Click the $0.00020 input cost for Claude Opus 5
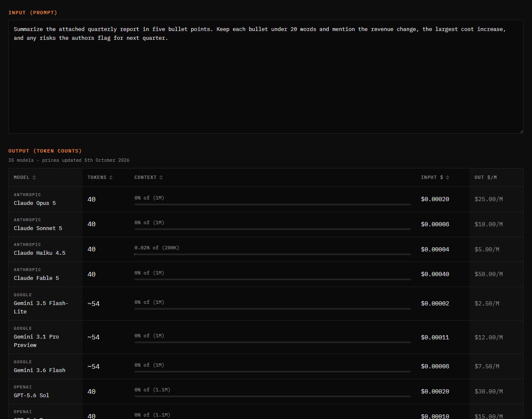The image size is (532, 419). click(x=435, y=199)
